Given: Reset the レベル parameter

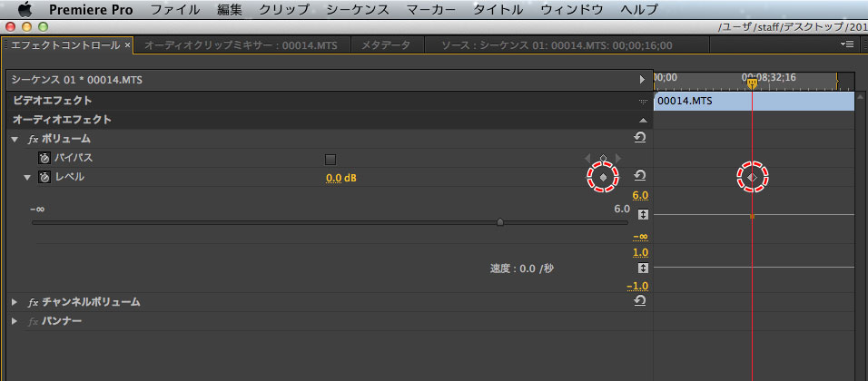Looking at the screenshot, I should [640, 175].
